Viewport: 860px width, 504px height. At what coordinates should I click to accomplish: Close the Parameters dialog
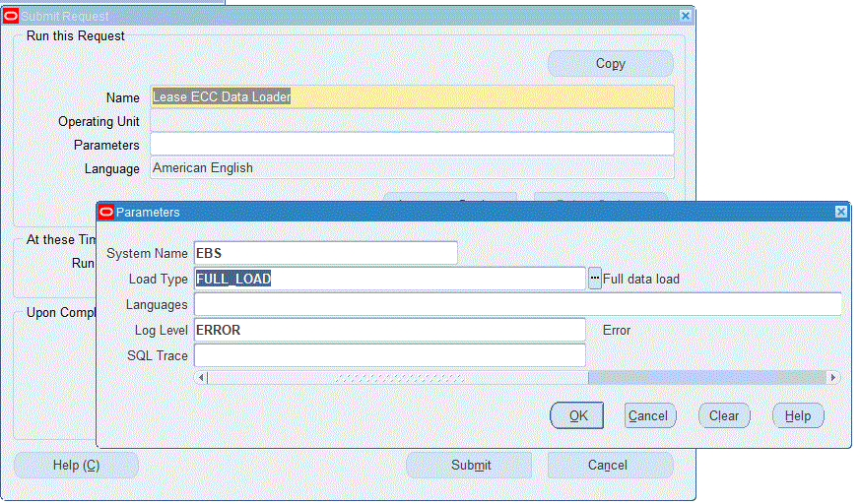tap(841, 212)
